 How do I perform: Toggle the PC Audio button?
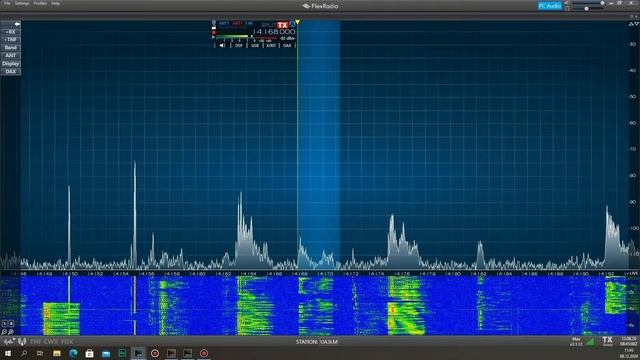click(x=550, y=6)
